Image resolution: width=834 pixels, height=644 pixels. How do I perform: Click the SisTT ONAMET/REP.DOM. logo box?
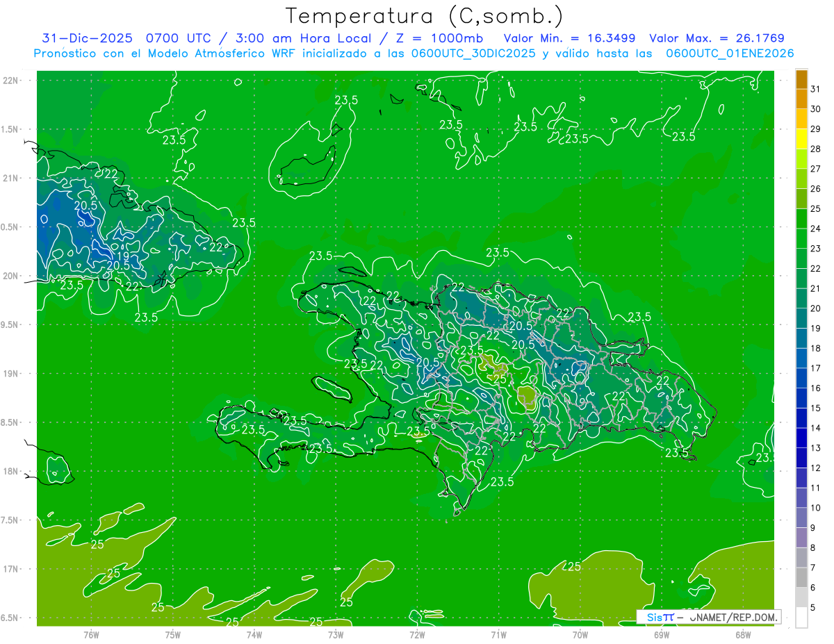pos(709,617)
